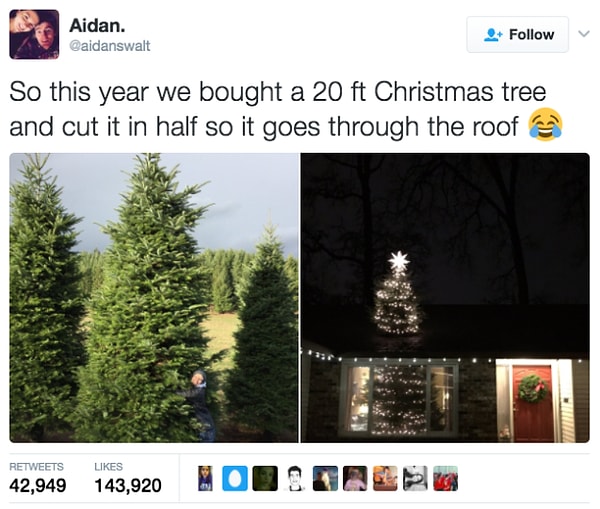Open the grayscale woman avatar
Image resolution: width=600 pixels, height=509 pixels.
(x=416, y=478)
